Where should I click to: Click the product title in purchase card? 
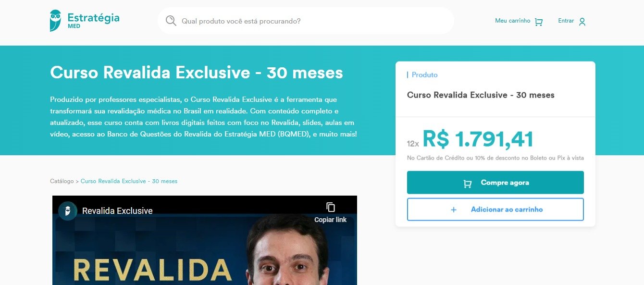click(x=481, y=95)
